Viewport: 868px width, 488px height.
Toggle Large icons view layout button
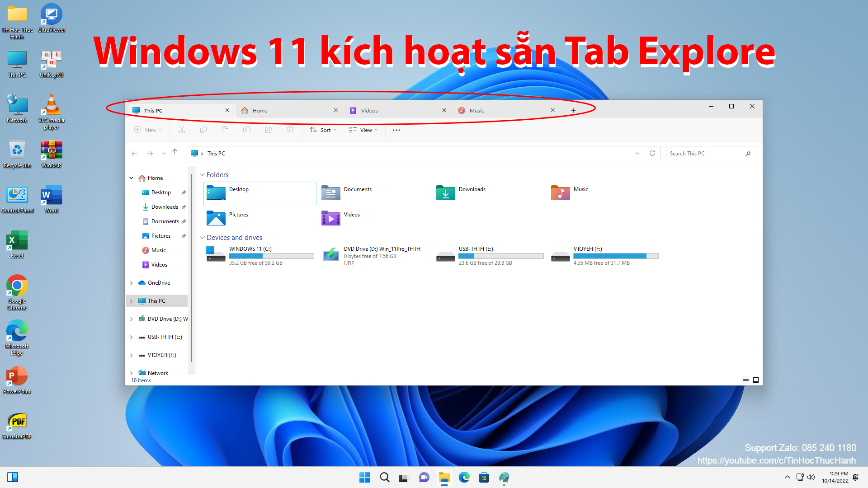pyautogui.click(x=756, y=380)
